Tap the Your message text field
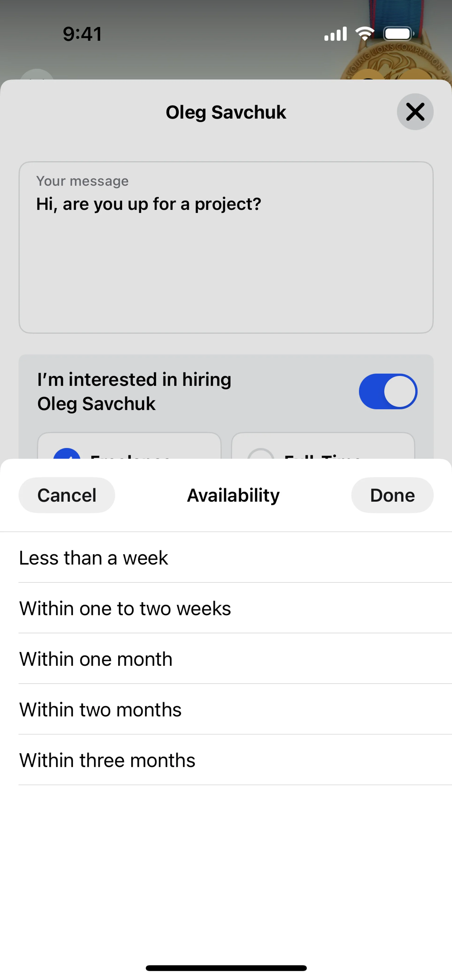452x980 pixels. (x=226, y=247)
